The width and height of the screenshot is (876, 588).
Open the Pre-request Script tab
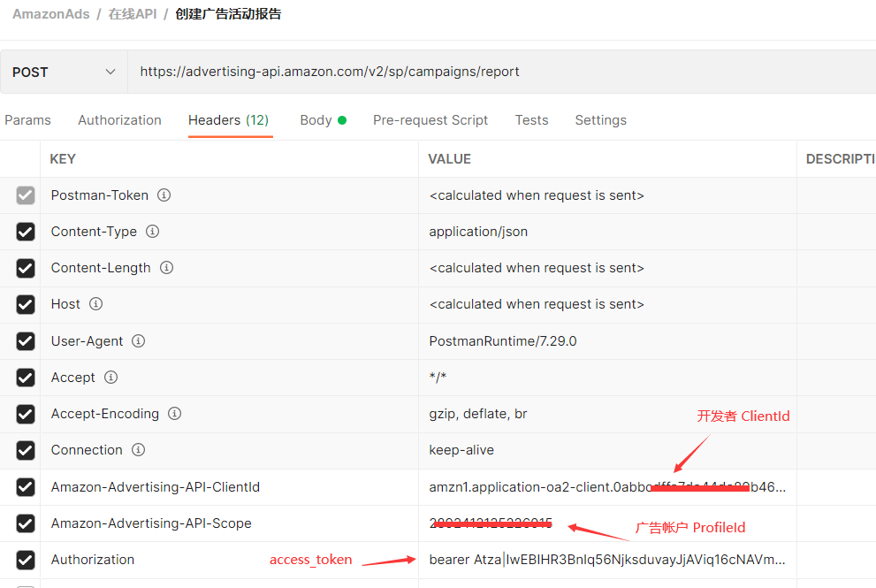point(430,120)
